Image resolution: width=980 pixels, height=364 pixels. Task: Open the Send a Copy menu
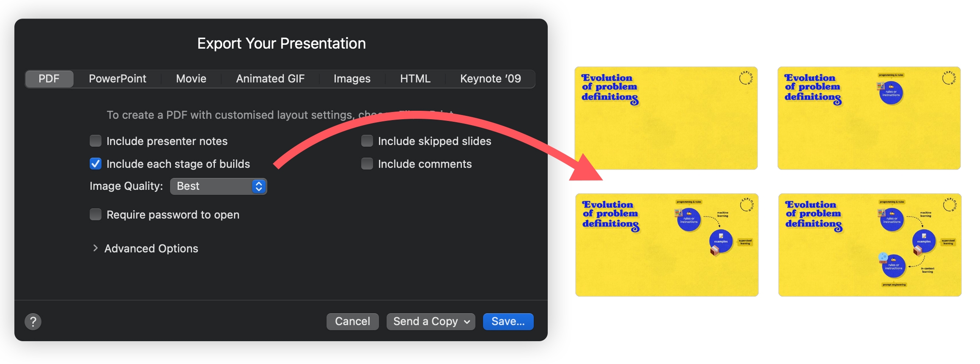[431, 322]
